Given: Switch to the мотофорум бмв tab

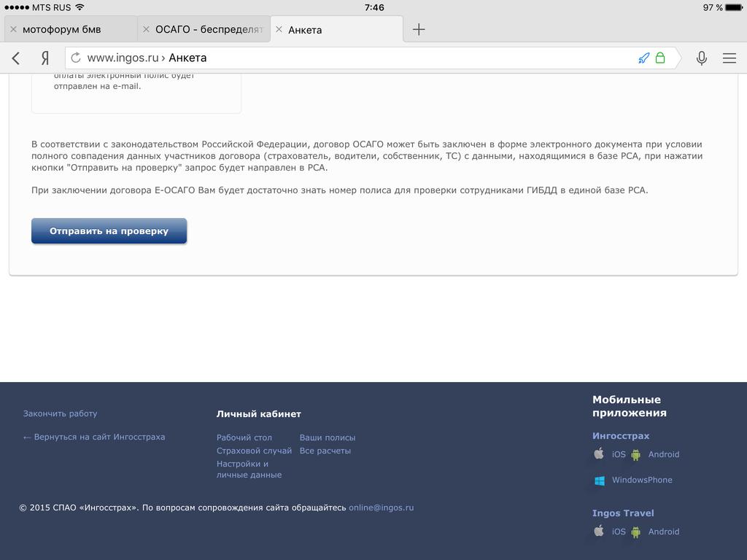Looking at the screenshot, I should coord(62,30).
